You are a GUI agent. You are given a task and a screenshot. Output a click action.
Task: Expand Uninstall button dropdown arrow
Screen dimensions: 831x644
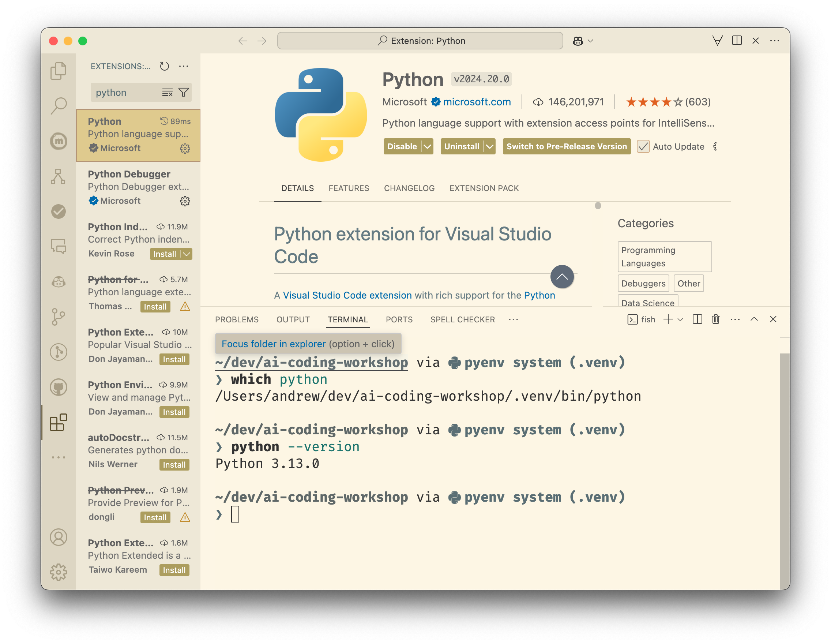[x=490, y=146]
